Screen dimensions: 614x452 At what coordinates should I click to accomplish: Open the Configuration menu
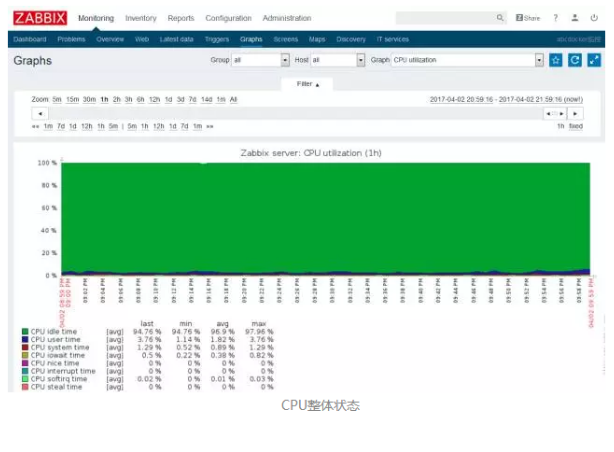(228, 18)
